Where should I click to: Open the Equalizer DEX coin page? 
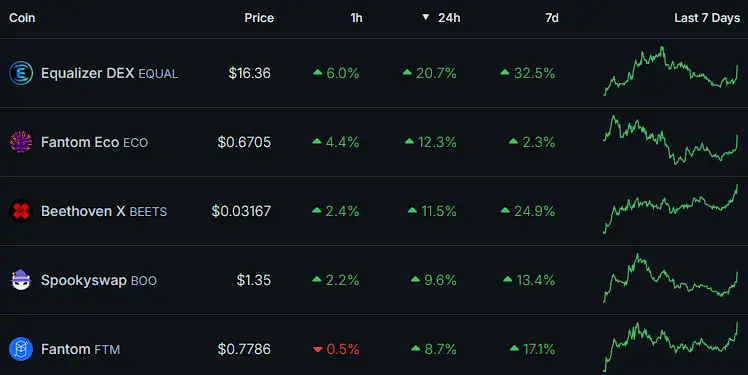[x=109, y=73]
